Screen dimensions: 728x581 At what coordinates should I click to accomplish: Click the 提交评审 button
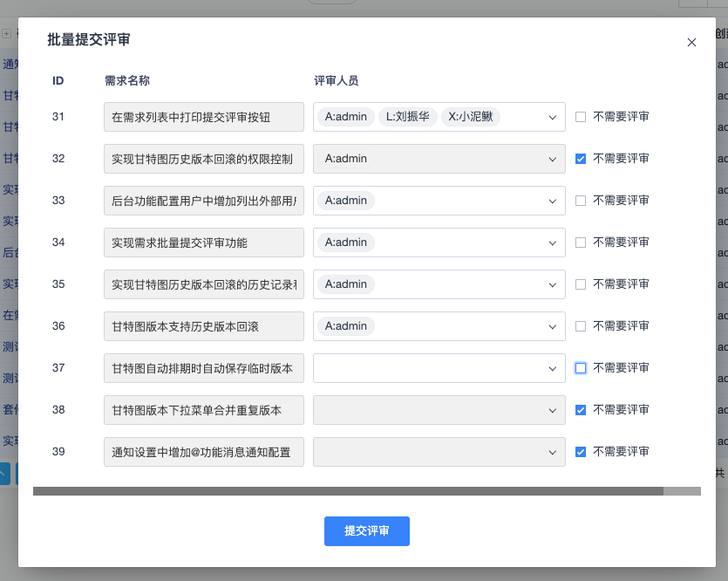click(367, 531)
